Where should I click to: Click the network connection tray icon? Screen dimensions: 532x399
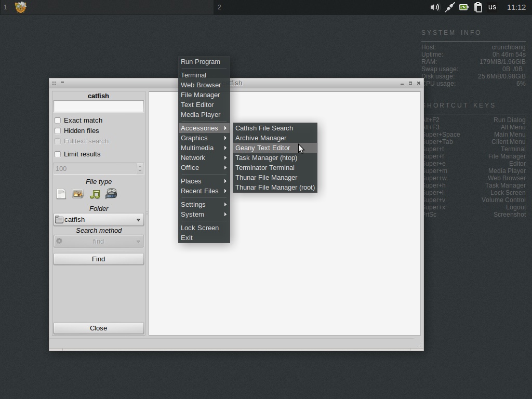pos(449,7)
